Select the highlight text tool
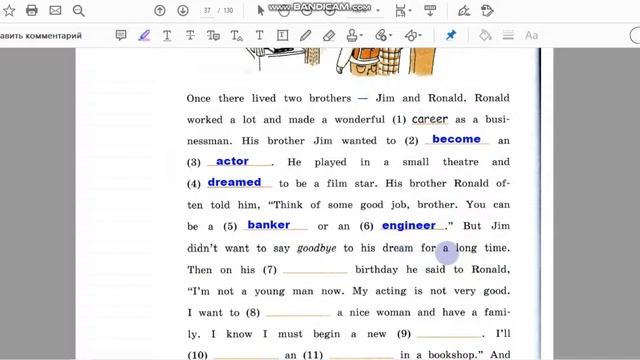640x360 pixels. [144, 36]
